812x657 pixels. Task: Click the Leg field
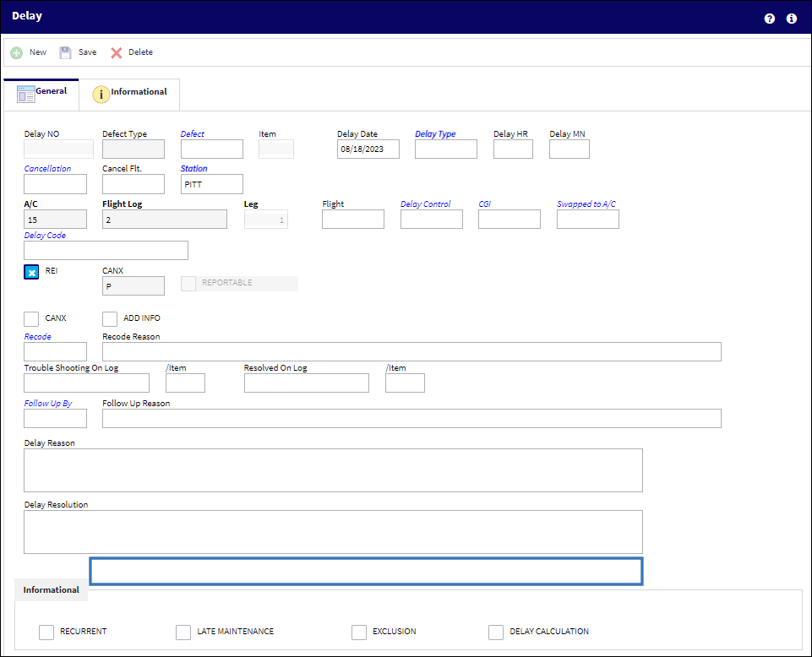click(266, 220)
